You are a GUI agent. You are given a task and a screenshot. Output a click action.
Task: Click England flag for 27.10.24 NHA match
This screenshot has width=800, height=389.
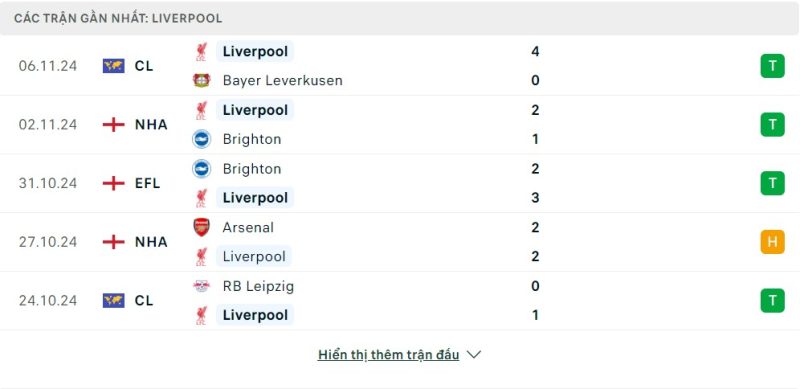coord(113,242)
